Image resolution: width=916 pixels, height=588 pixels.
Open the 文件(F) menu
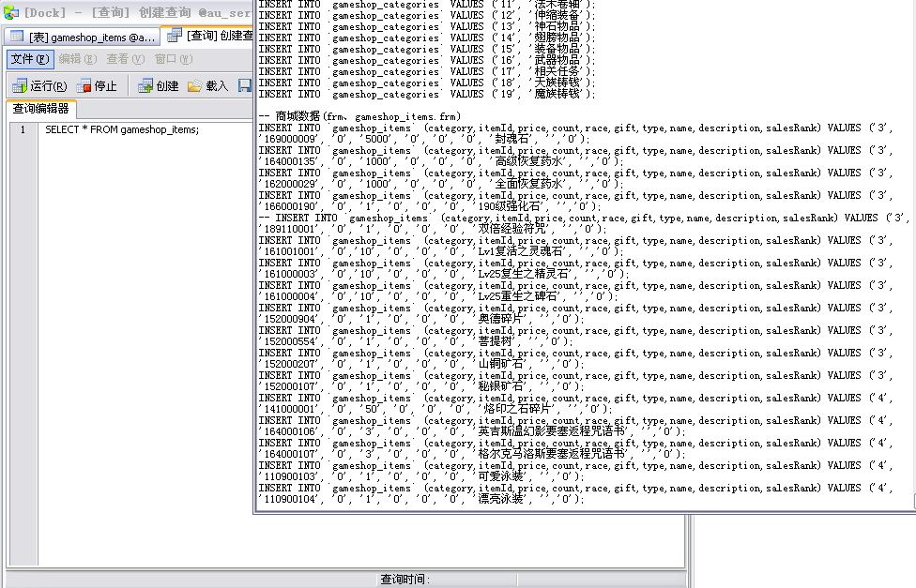click(x=29, y=59)
